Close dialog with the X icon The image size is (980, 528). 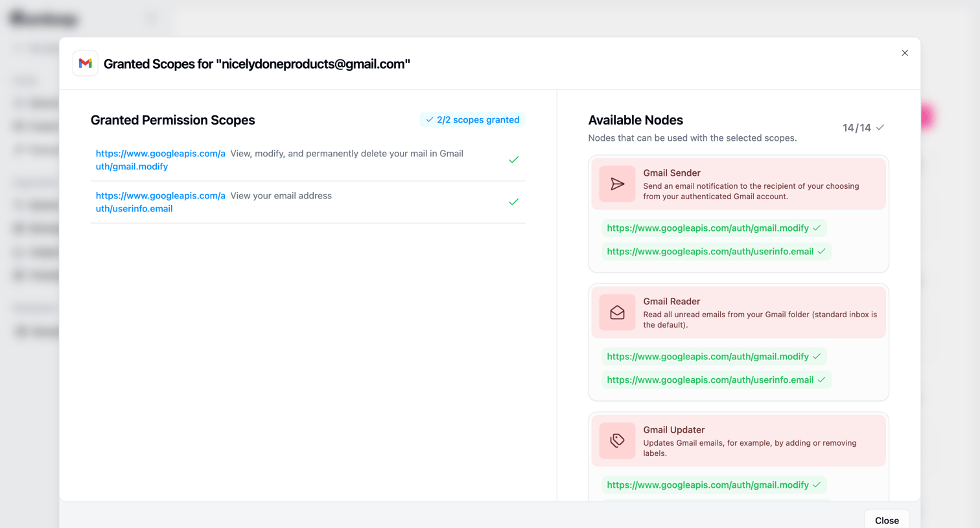click(x=905, y=53)
